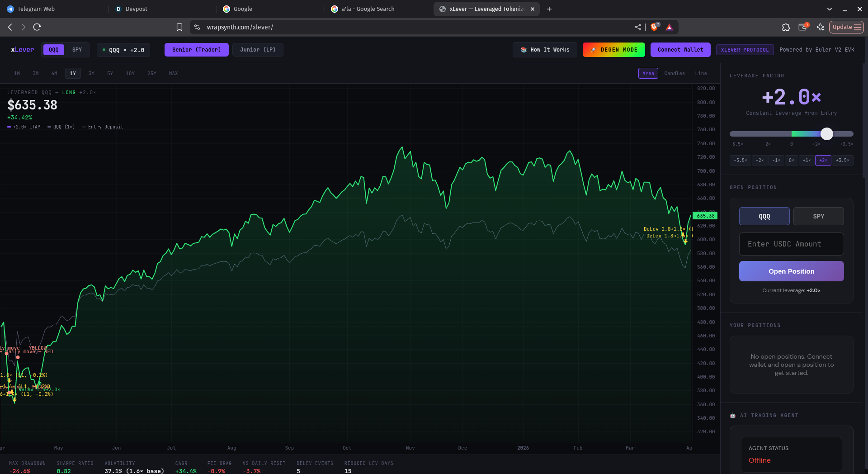868x474 pixels.
Task: Open browser extensions menu
Action: (786, 27)
